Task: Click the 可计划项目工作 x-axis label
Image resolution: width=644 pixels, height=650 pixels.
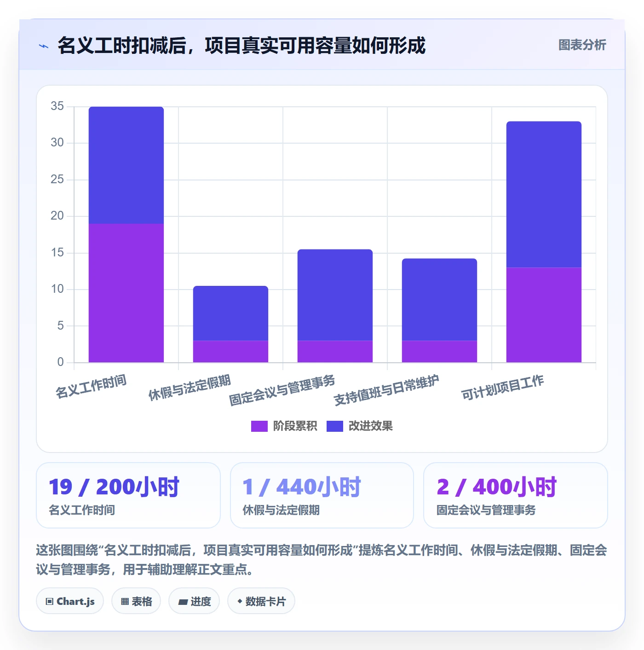Action: pos(503,388)
